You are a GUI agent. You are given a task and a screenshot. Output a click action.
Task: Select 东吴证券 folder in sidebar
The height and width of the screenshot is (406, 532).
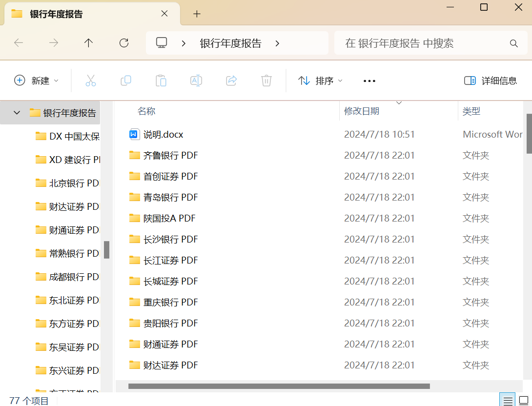click(x=67, y=347)
